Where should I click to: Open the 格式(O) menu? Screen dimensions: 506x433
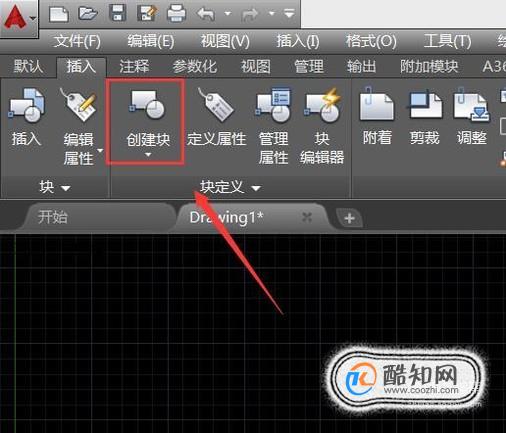[x=371, y=41]
